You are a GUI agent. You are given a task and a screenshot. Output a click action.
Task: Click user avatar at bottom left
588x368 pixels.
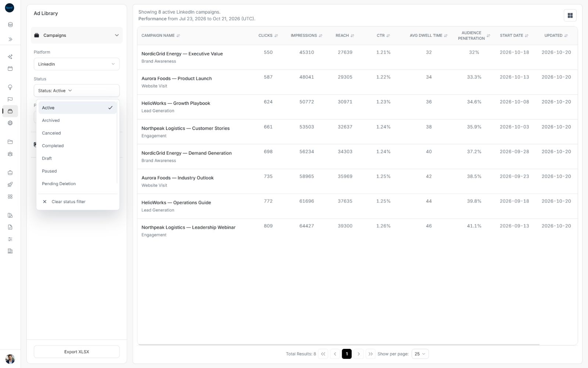[10, 359]
